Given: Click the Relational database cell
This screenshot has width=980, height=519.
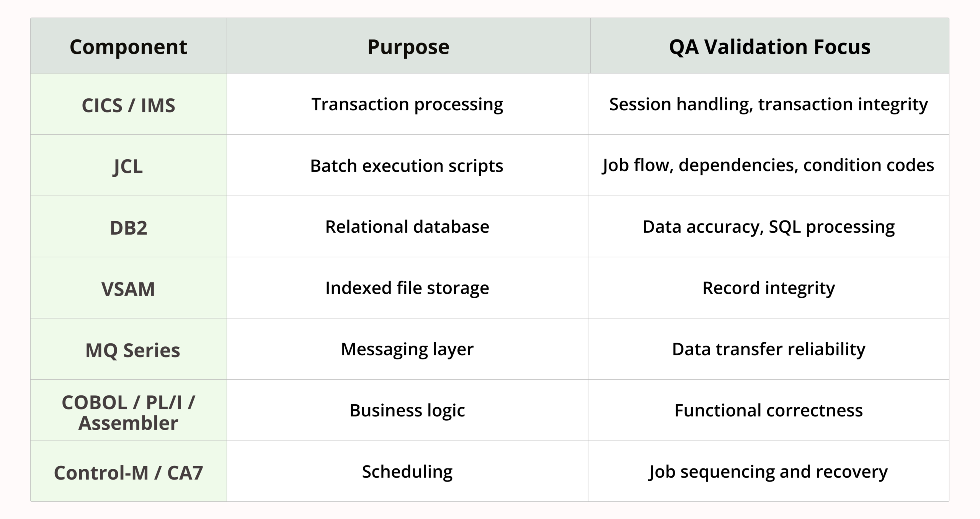Looking at the screenshot, I should point(407,227).
